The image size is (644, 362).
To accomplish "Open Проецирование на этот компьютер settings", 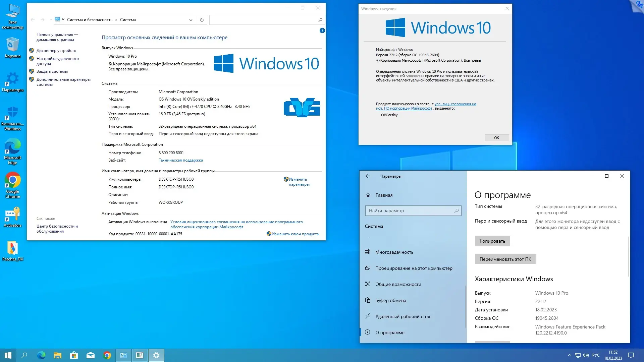I will tap(413, 268).
